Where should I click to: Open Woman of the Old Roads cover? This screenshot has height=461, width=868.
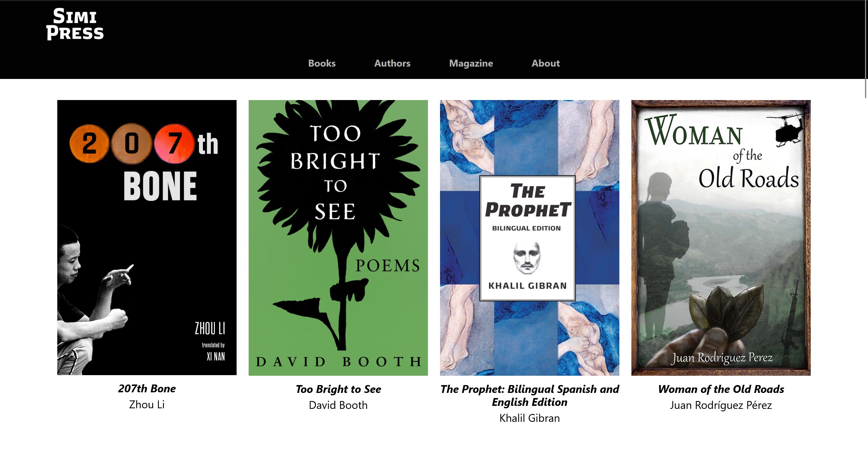coord(721,237)
